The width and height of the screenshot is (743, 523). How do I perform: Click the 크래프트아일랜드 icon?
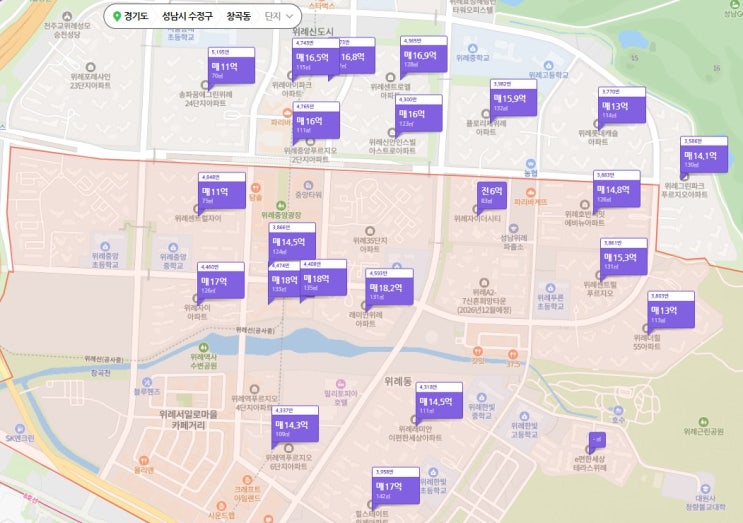click(247, 480)
